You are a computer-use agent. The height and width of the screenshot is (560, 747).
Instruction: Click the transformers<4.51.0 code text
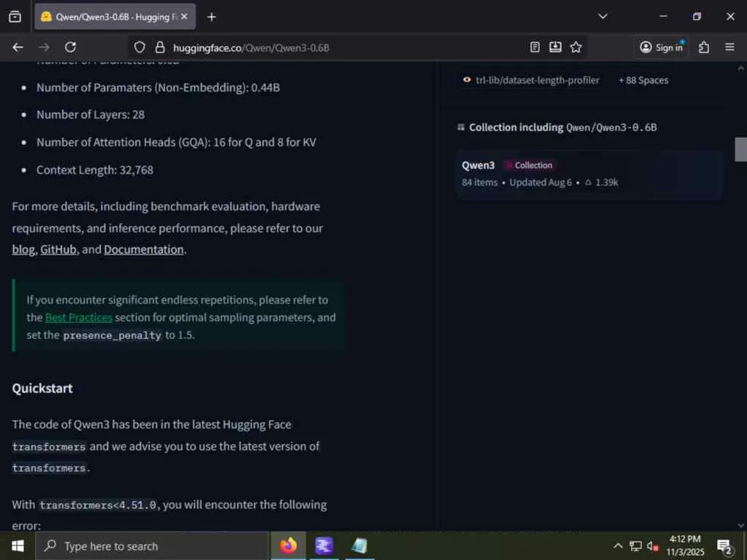click(x=98, y=505)
